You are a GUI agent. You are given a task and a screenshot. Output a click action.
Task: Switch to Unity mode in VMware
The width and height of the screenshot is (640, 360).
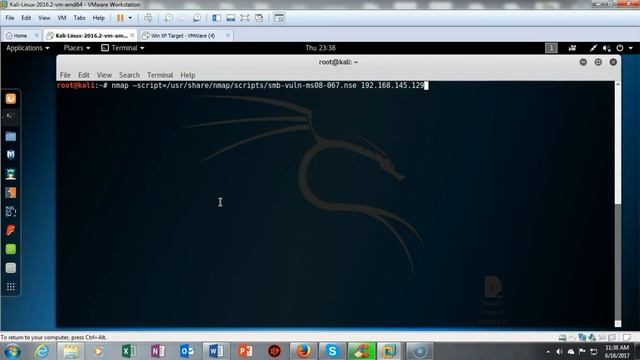(259, 18)
